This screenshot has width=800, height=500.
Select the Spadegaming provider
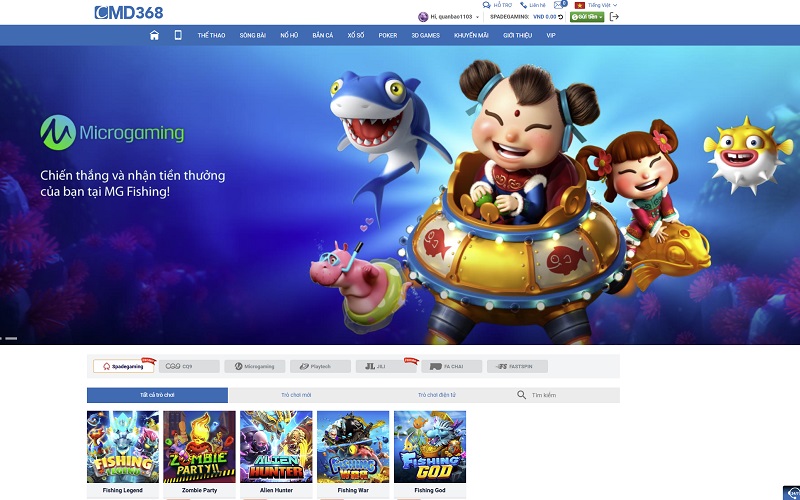pyautogui.click(x=123, y=366)
